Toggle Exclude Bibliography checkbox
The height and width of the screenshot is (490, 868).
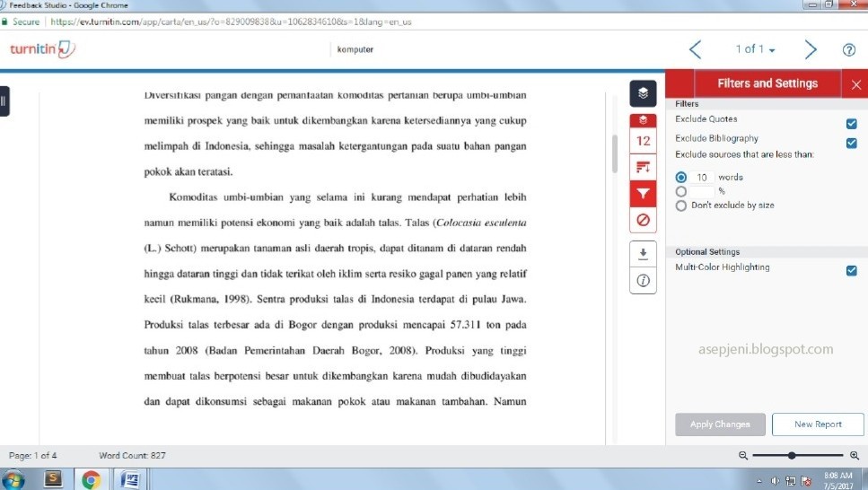[851, 143]
